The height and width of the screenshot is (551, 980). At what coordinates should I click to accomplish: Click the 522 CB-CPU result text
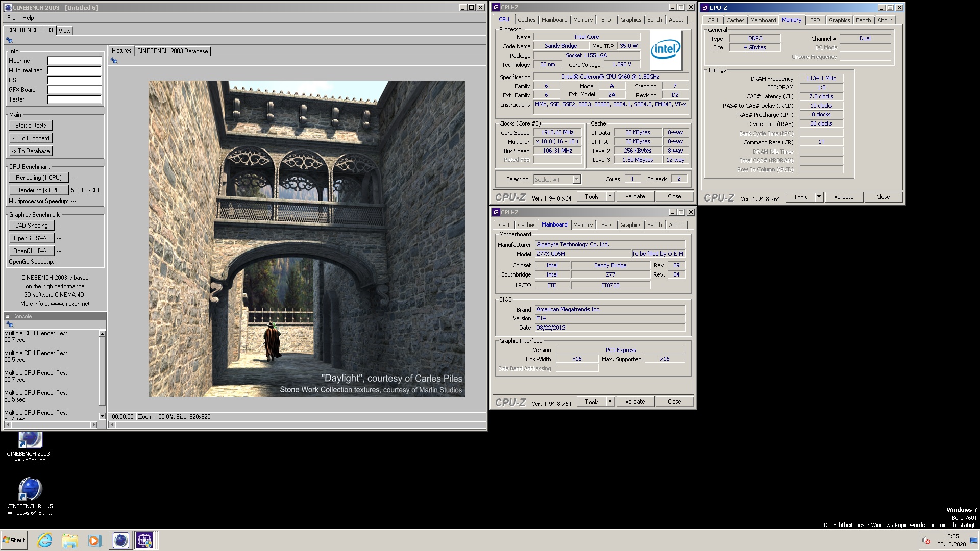pos(86,190)
